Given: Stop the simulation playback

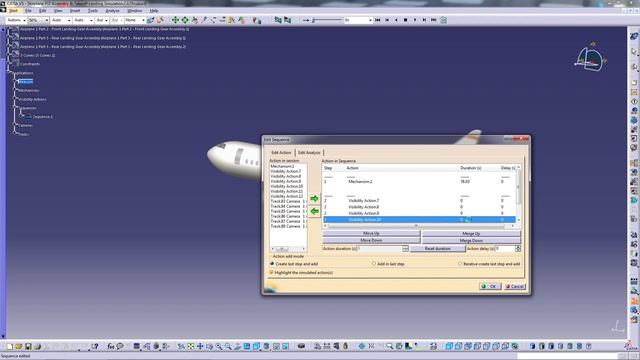Looking at the screenshot, I should (x=405, y=20).
